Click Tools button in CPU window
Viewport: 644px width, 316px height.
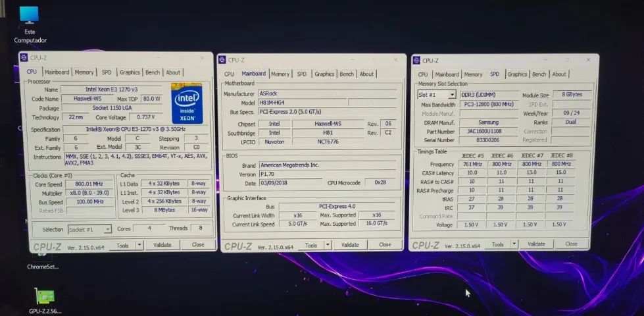pos(122,246)
